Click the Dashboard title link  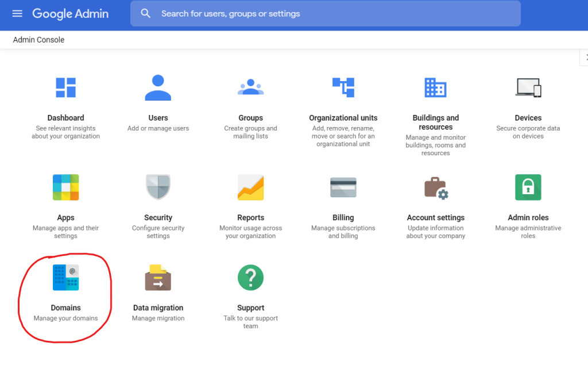pos(65,118)
